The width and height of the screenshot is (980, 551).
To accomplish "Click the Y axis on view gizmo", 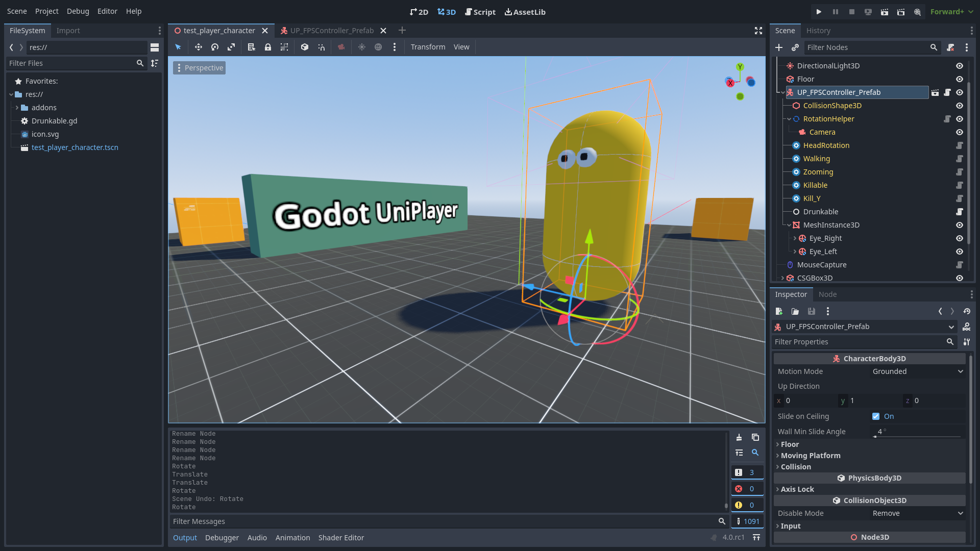I will pos(740,67).
